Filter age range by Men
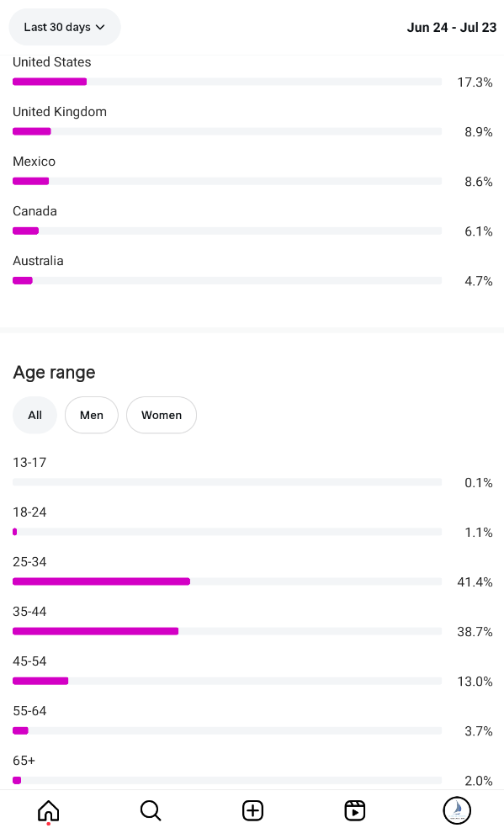 pos(92,415)
